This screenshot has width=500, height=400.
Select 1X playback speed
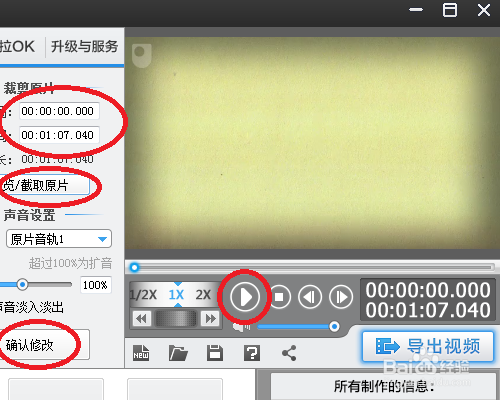coord(176,295)
